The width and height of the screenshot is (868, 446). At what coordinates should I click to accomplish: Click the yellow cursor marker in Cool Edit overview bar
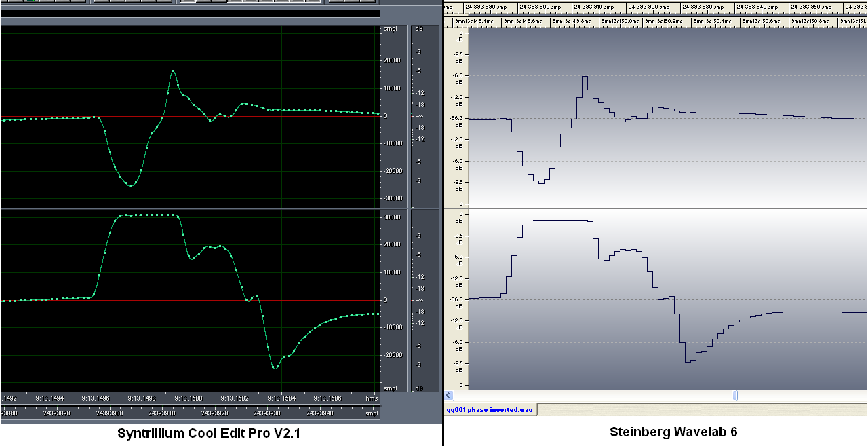click(140, 14)
